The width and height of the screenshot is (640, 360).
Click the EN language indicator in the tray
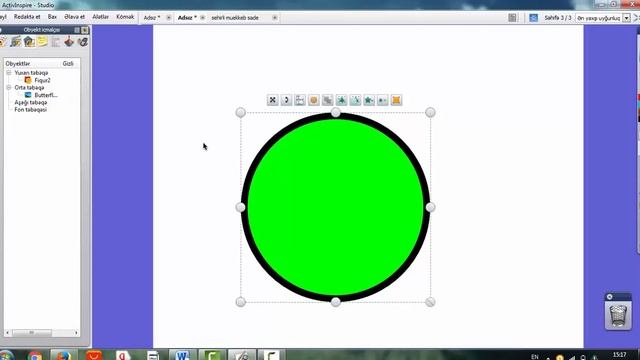click(535, 357)
